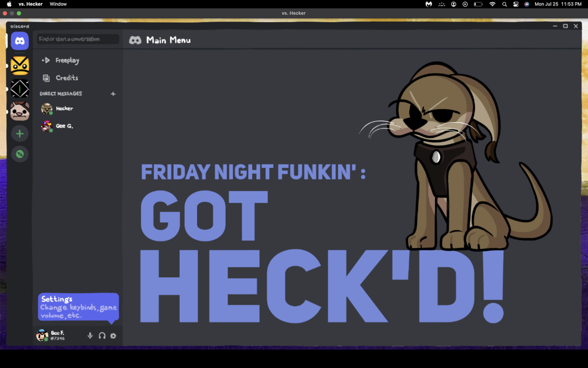
Task: Open Freeplay from the sidebar
Action: click(x=61, y=60)
